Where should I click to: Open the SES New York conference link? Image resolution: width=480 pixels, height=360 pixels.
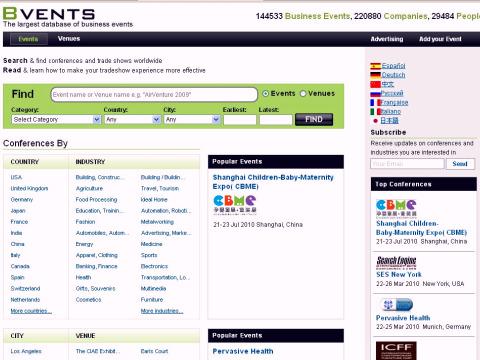coord(399,275)
